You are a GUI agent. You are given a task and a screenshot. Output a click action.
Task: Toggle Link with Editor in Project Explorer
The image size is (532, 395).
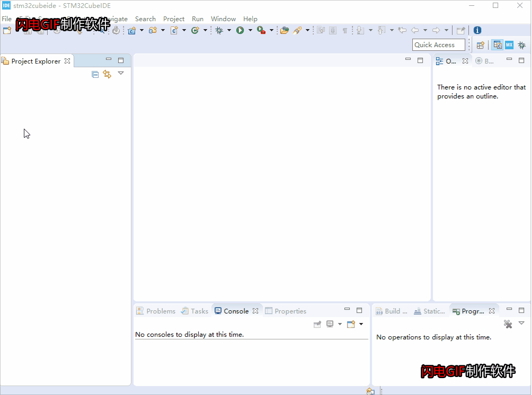click(x=107, y=74)
